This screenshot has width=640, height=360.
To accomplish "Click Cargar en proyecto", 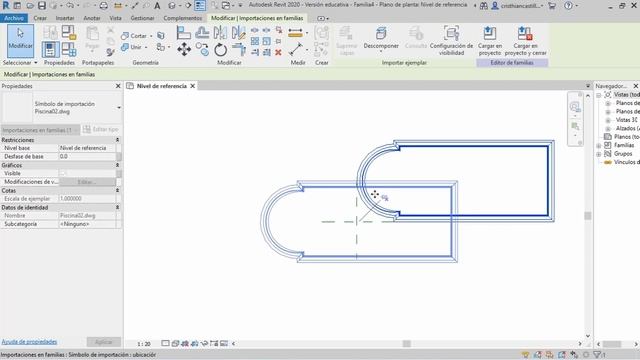I will [490, 41].
